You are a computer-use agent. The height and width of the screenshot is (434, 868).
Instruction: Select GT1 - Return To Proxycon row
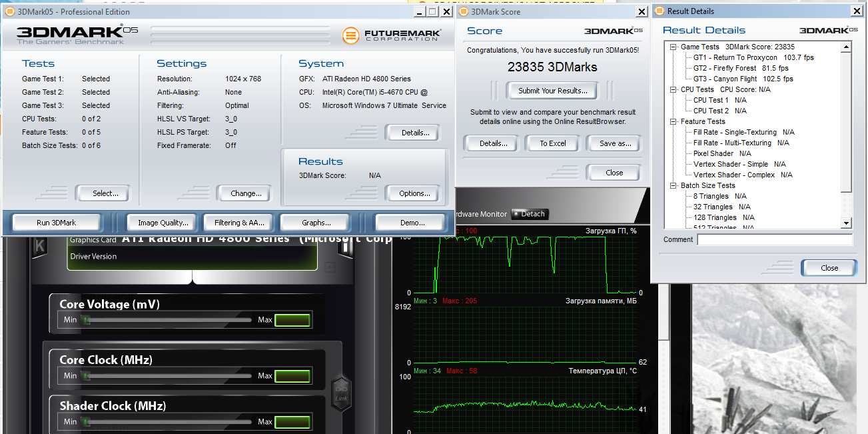point(753,57)
